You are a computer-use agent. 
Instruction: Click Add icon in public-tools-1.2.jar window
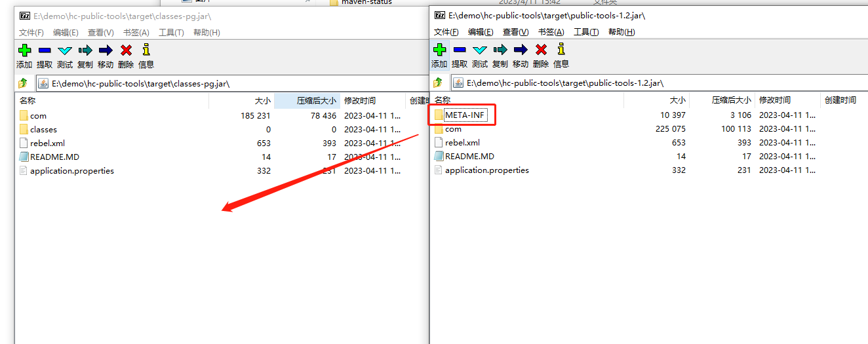tap(439, 49)
